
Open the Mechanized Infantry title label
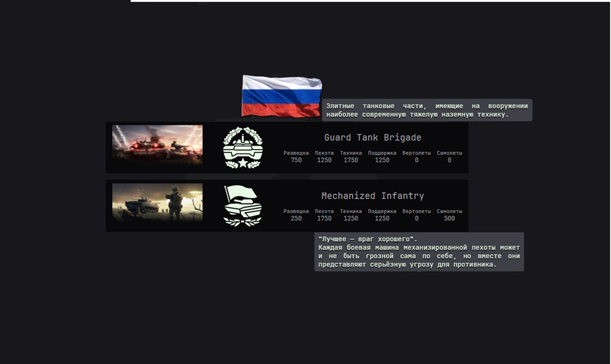372,195
